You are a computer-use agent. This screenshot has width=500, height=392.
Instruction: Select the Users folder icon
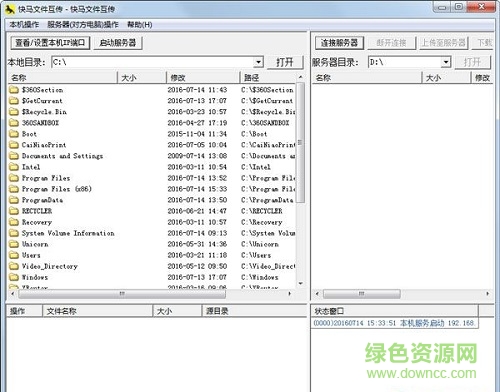click(14, 255)
